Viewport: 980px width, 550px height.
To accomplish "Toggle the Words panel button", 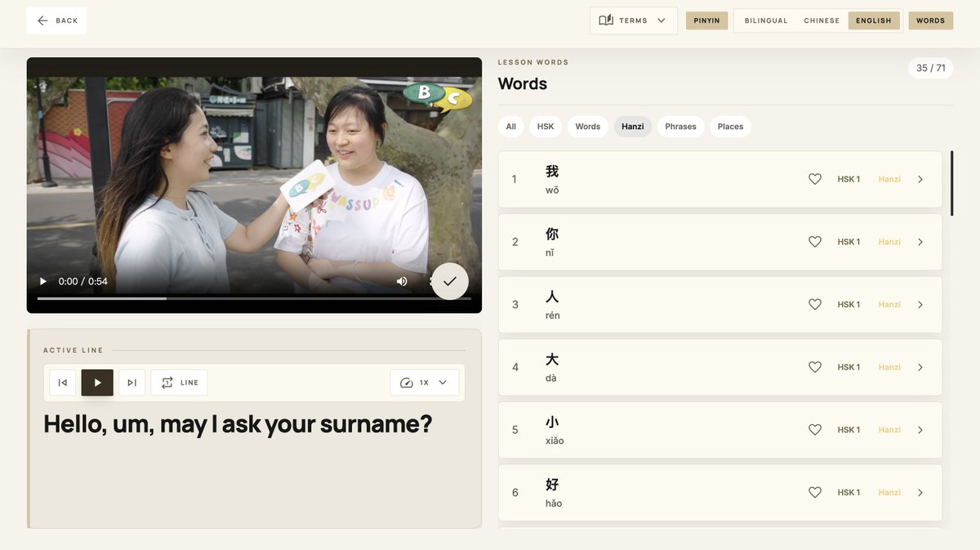I will (930, 20).
